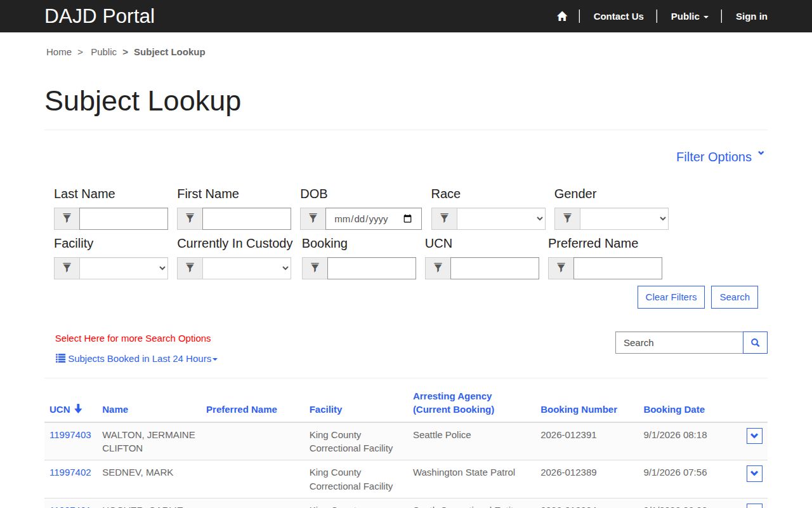Go to Public breadcrumb

coord(103,52)
